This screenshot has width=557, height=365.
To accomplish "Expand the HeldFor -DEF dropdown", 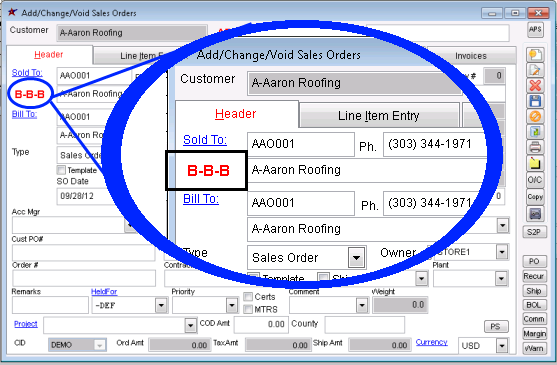I will coord(161,305).
